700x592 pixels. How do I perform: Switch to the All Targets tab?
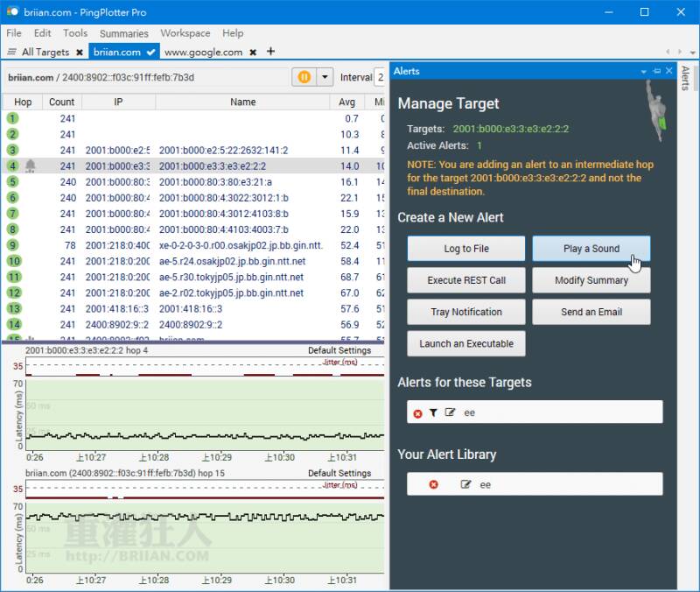pyautogui.click(x=45, y=53)
